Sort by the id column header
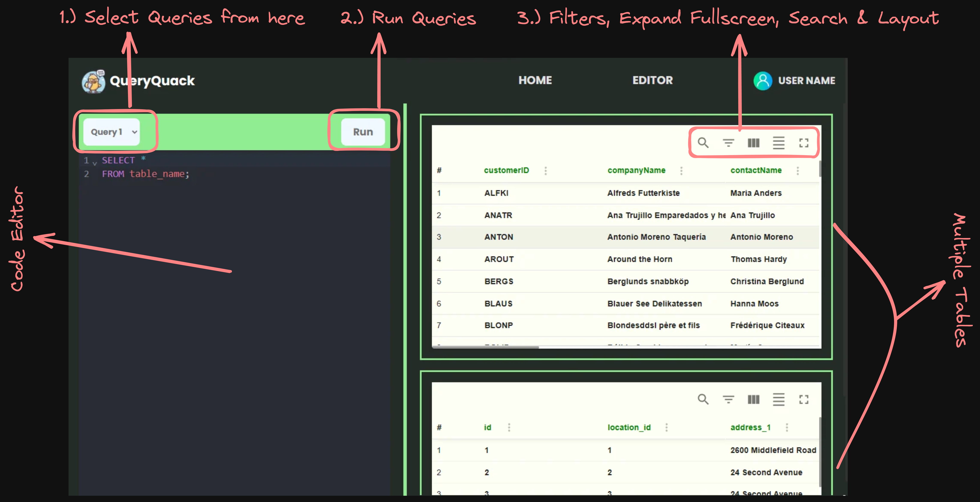 tap(487, 427)
